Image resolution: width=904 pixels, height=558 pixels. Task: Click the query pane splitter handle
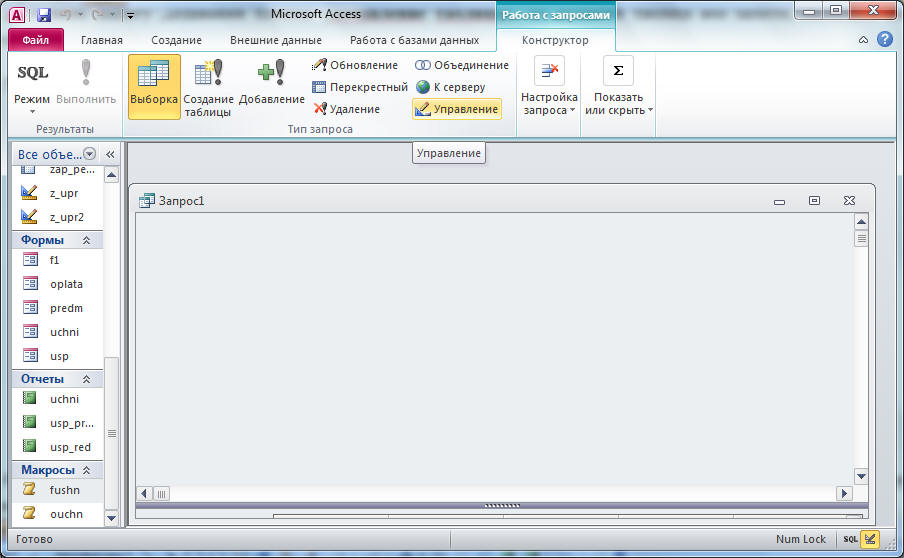502,506
